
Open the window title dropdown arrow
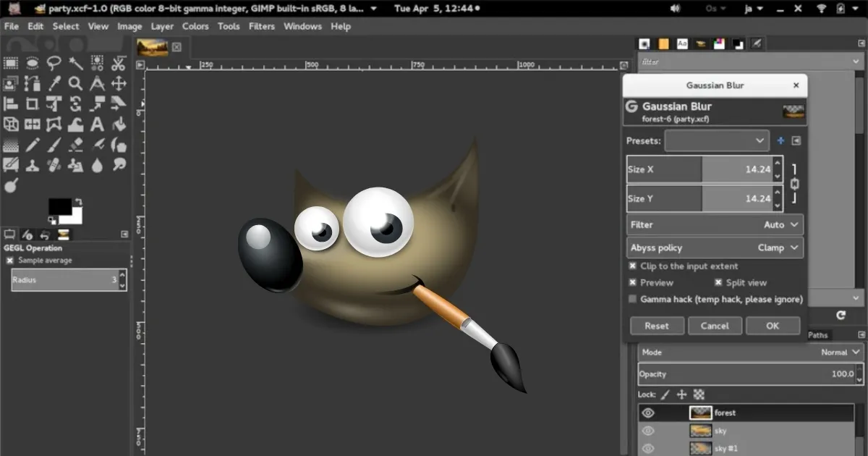[373, 9]
